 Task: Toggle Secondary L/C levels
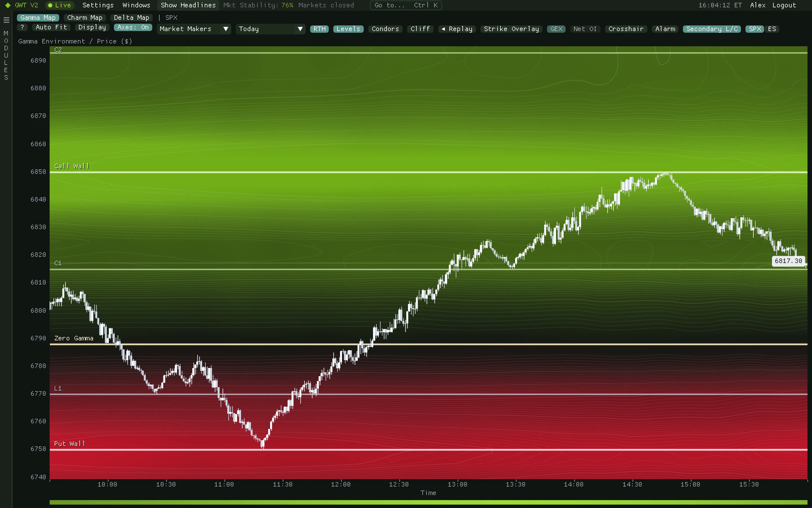coord(712,29)
